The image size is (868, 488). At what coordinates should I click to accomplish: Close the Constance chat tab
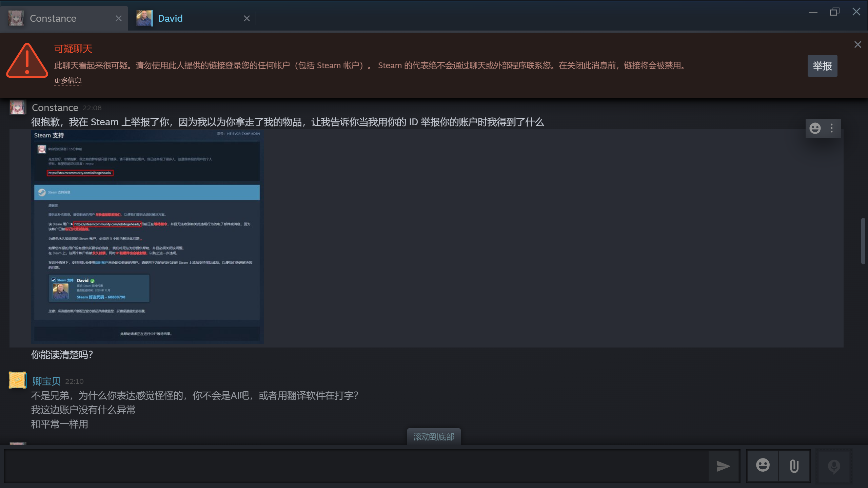click(118, 18)
